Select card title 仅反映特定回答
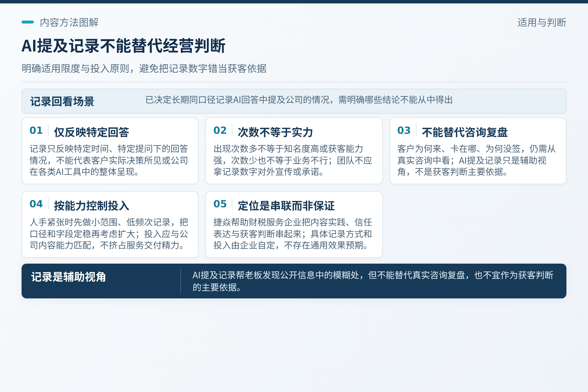Viewport: 588px width, 392px height. tap(91, 132)
